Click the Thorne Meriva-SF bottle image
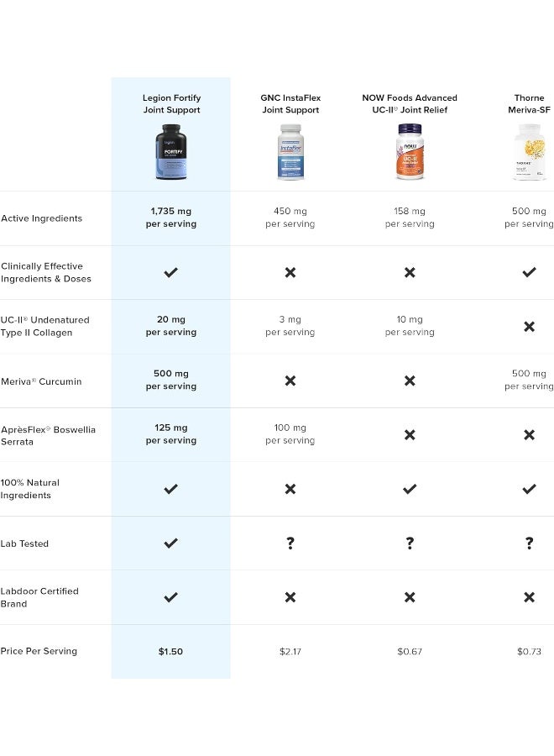 click(530, 152)
